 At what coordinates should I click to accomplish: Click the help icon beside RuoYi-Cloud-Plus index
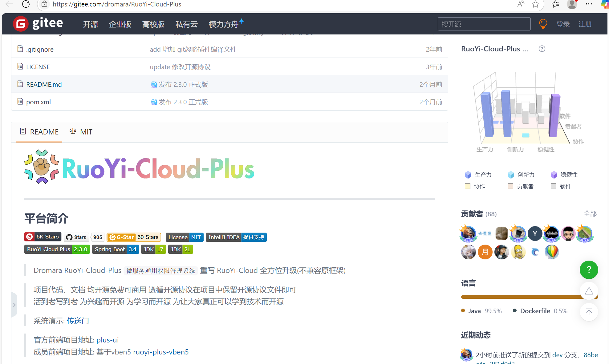pyautogui.click(x=542, y=49)
